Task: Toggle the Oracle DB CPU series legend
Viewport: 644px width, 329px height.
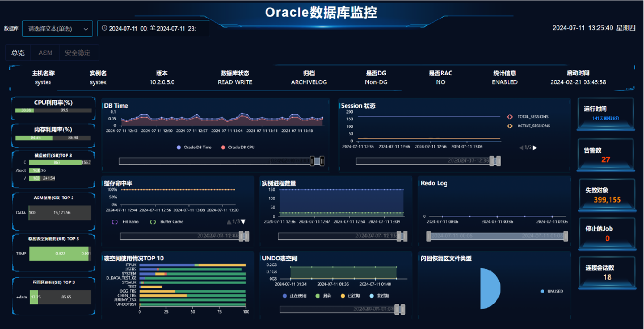Action: coord(237,147)
